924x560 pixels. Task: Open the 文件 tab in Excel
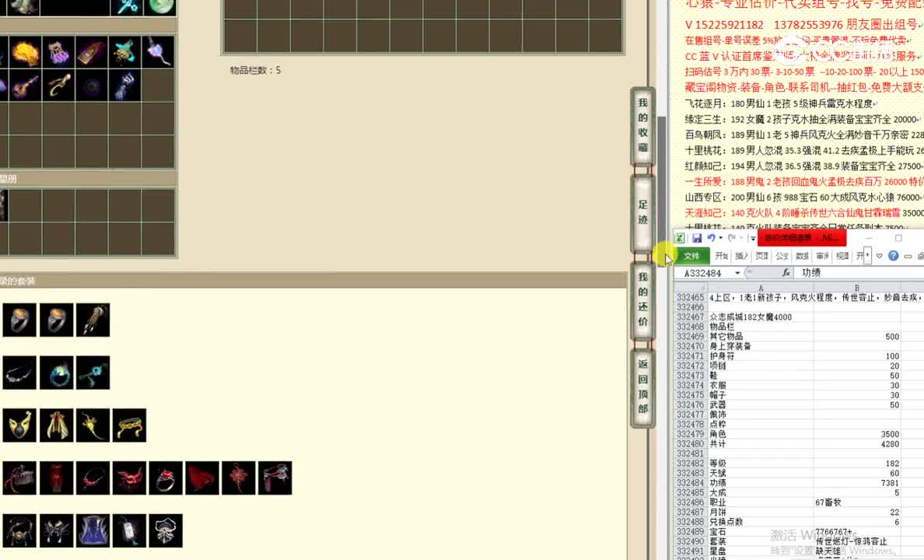(x=691, y=256)
